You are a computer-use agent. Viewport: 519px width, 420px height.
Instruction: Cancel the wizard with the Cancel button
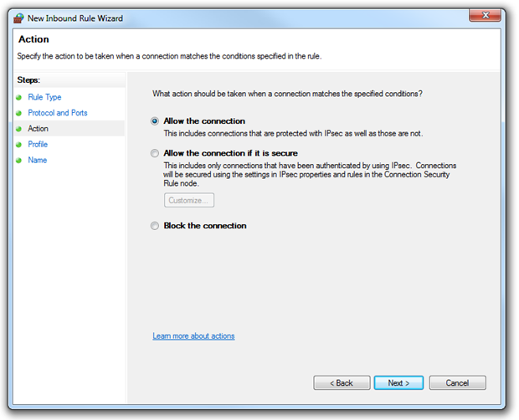457,382
